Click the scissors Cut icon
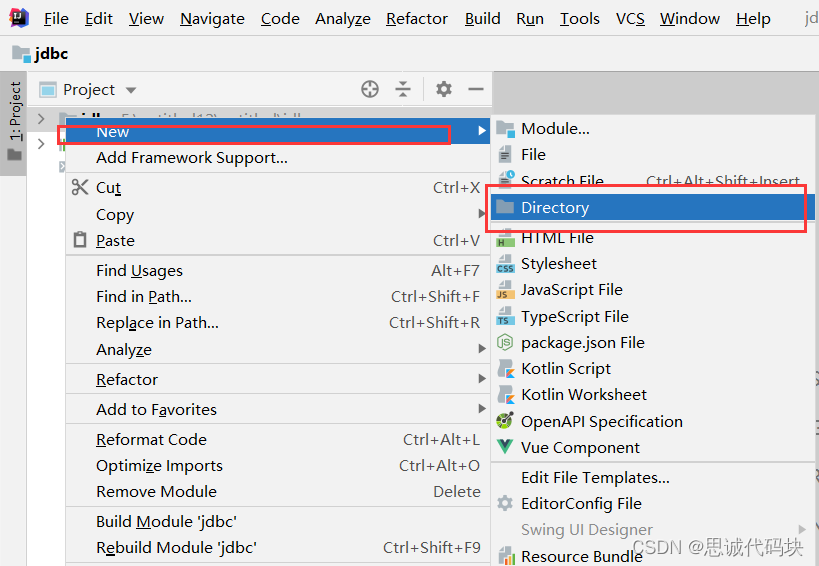 80,187
